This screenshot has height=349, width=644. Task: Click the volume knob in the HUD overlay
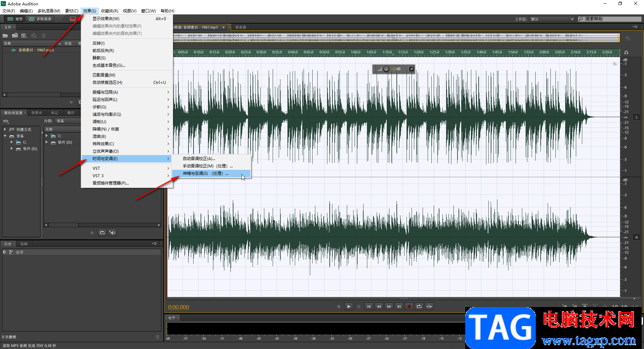pos(386,69)
